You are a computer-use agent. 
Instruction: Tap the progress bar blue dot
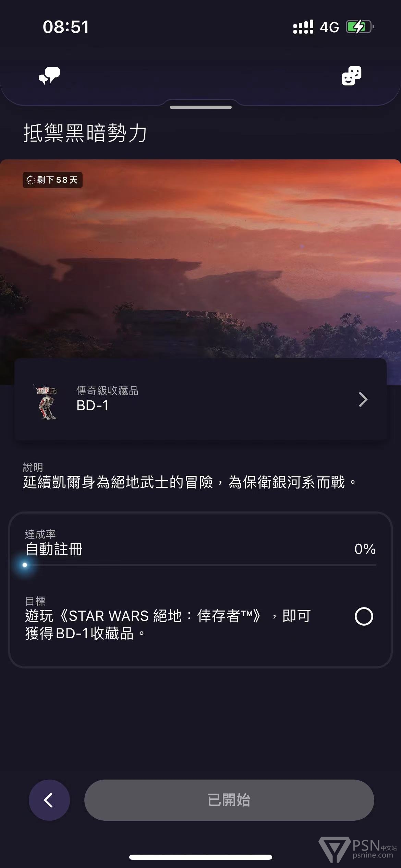click(x=25, y=565)
